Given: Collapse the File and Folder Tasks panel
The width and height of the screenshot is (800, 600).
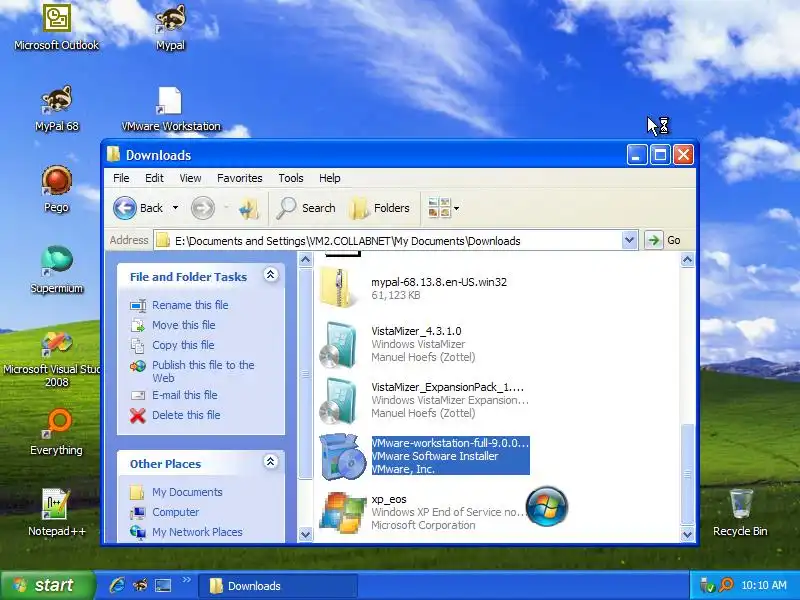Looking at the screenshot, I should [x=270, y=275].
